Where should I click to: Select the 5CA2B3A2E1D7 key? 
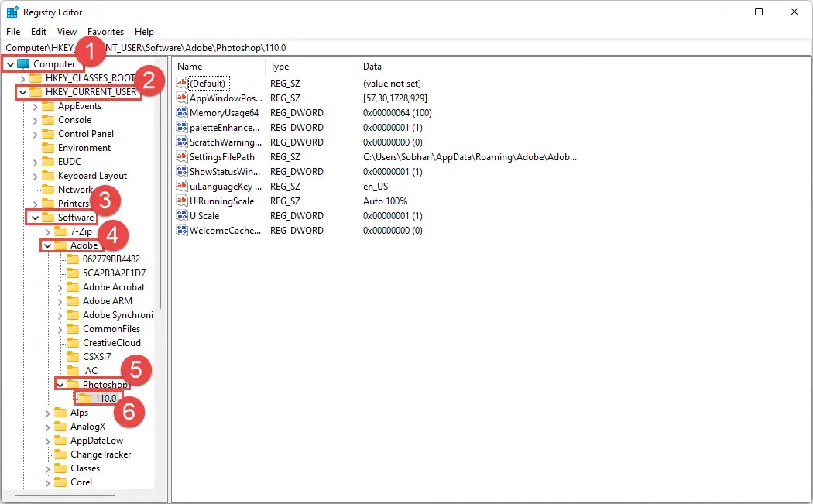pyautogui.click(x=114, y=273)
